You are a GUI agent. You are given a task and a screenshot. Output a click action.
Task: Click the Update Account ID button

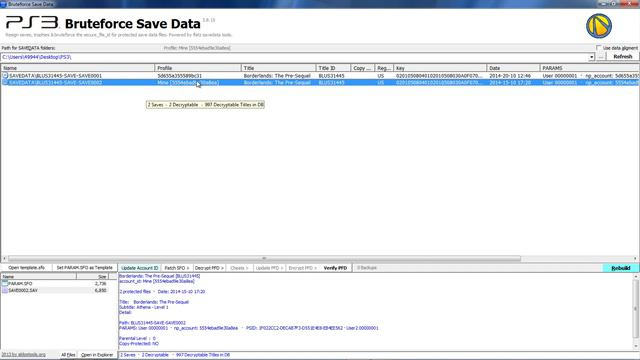pyautogui.click(x=140, y=268)
